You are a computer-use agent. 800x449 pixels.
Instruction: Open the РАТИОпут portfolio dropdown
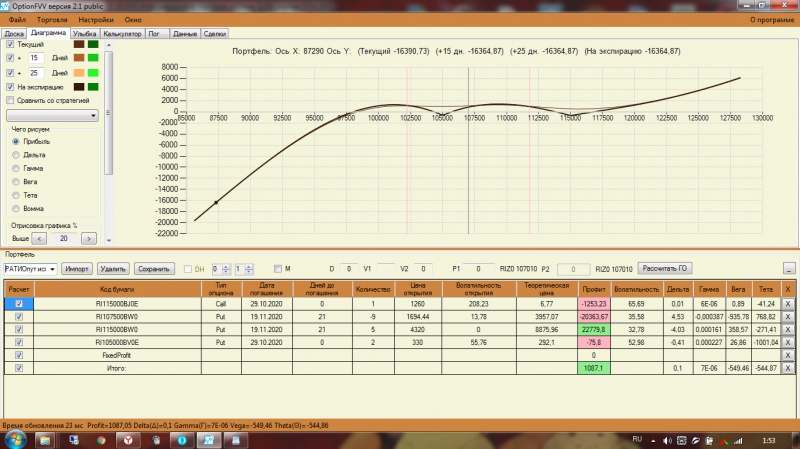(x=30, y=269)
